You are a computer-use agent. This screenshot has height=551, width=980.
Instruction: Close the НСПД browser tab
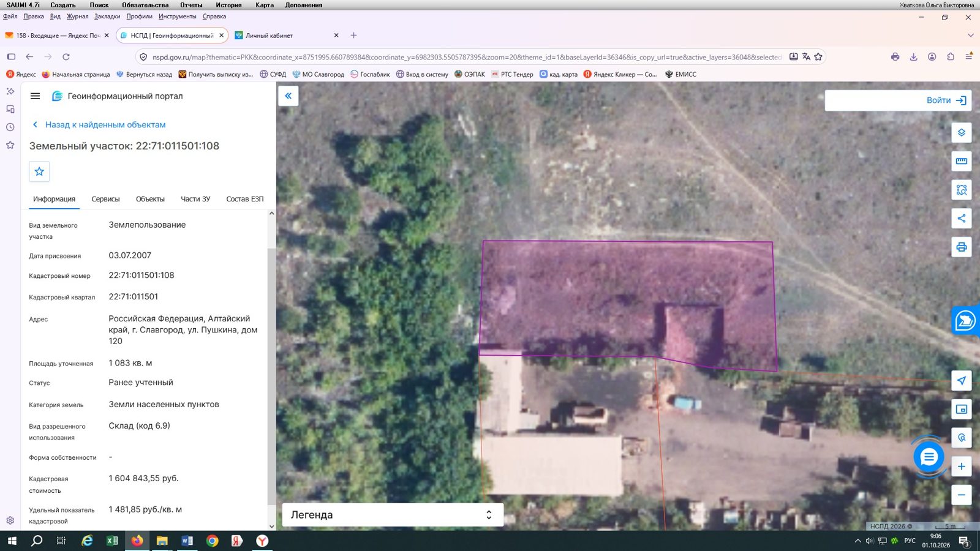coord(222,36)
